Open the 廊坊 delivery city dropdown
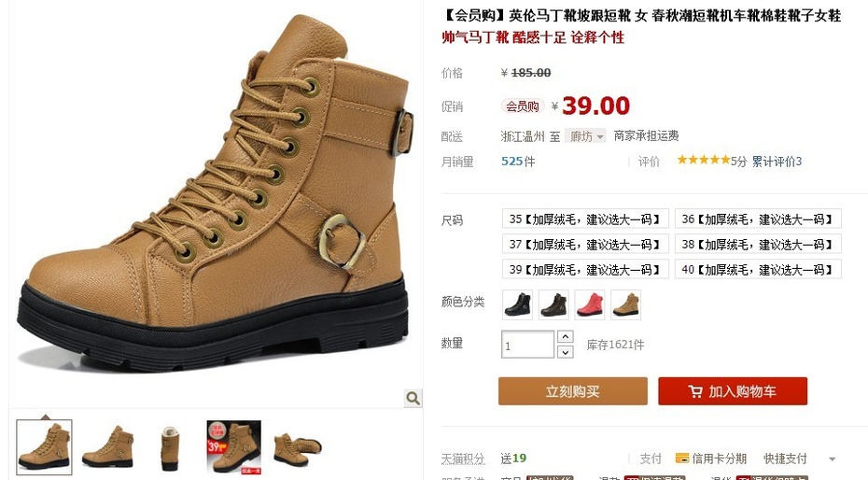This screenshot has width=868, height=480. [x=585, y=136]
